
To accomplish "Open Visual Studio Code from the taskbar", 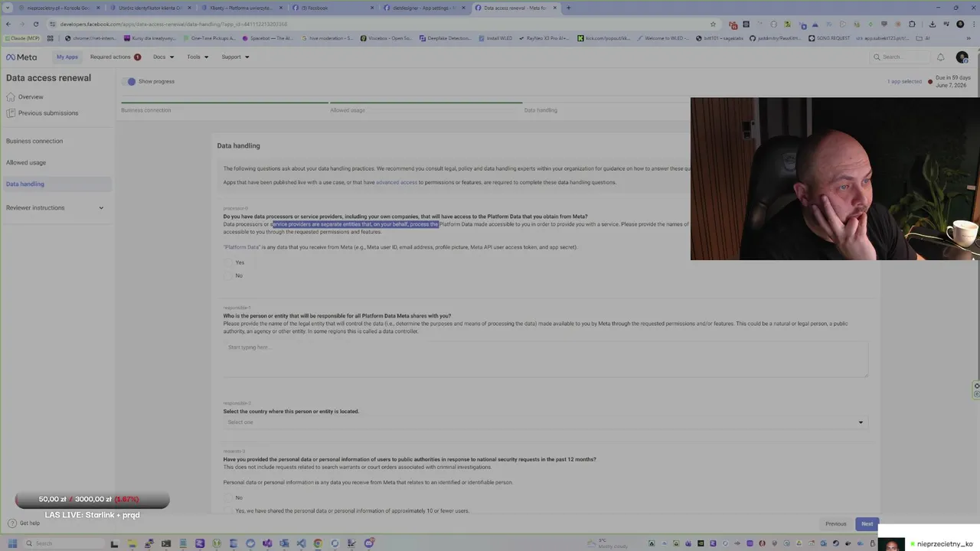I will point(301,543).
